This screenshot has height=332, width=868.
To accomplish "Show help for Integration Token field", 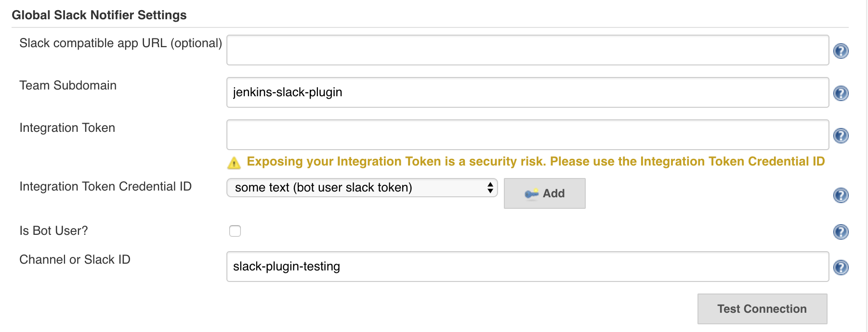I will pyautogui.click(x=841, y=136).
